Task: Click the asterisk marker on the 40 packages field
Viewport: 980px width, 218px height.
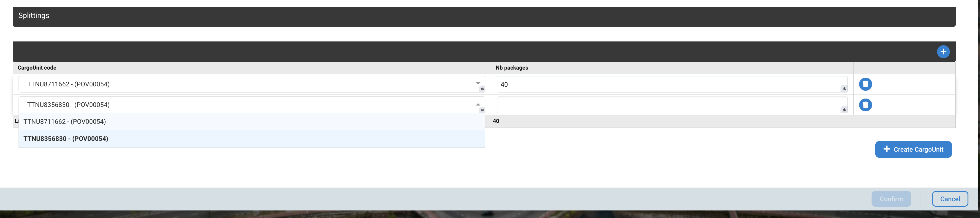Action: [844, 89]
